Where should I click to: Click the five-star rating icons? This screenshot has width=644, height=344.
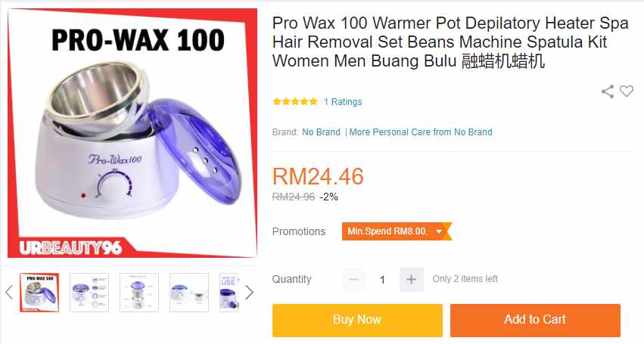coord(295,101)
